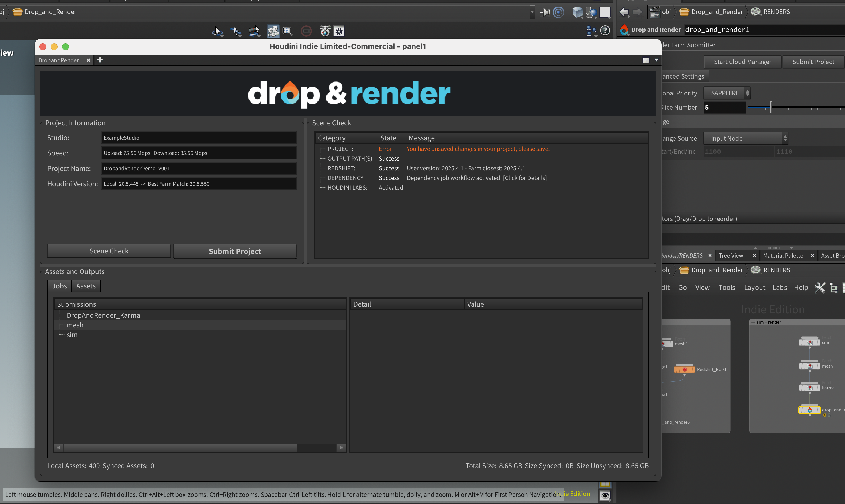Image resolution: width=845 pixels, height=504 pixels.
Task: Open the SAPPHIRE Global Priority dropdown
Action: [727, 93]
